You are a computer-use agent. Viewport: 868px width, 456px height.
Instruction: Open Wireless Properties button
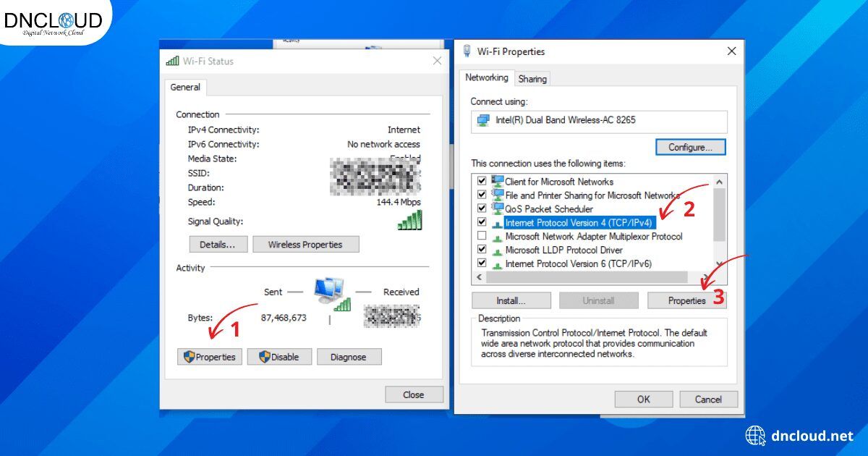(x=305, y=245)
